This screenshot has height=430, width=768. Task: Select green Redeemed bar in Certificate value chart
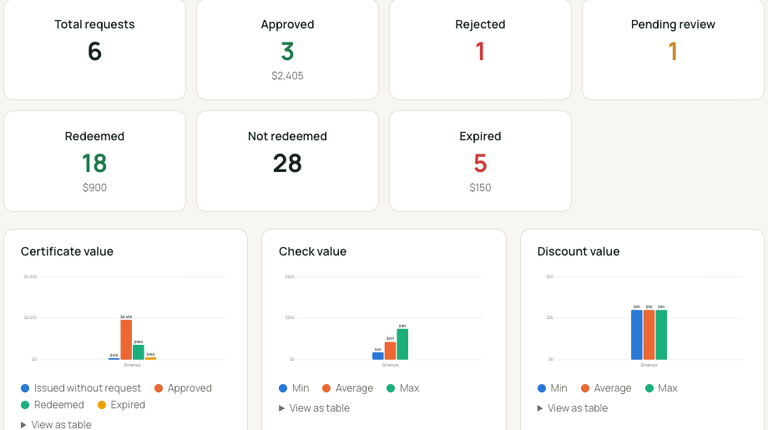pyautogui.click(x=139, y=352)
